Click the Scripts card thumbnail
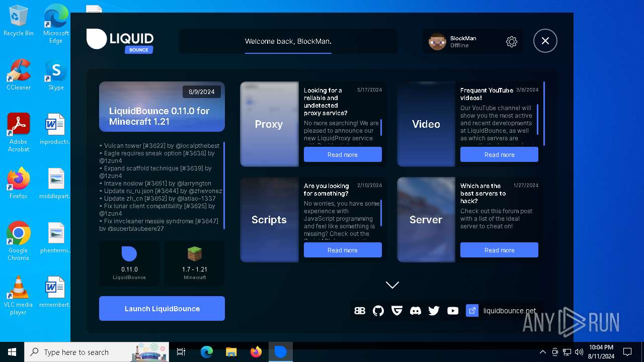The height and width of the screenshot is (362, 644). pos(269,220)
